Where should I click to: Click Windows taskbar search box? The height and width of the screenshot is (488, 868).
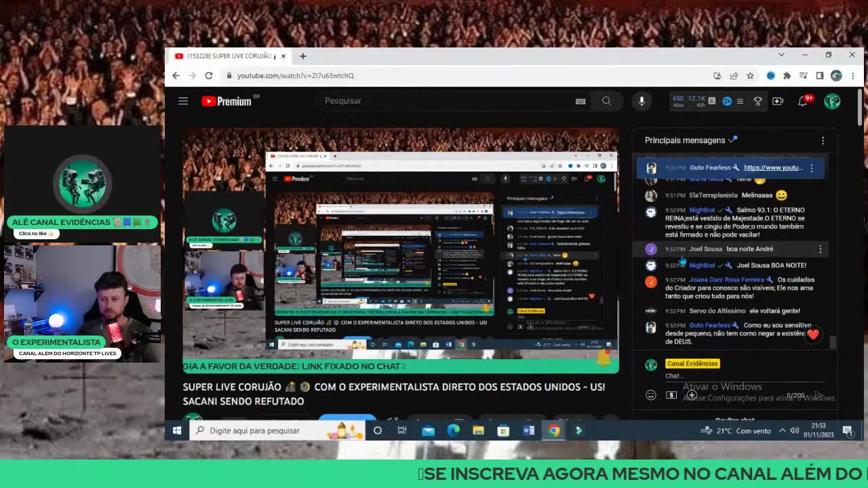point(278,430)
